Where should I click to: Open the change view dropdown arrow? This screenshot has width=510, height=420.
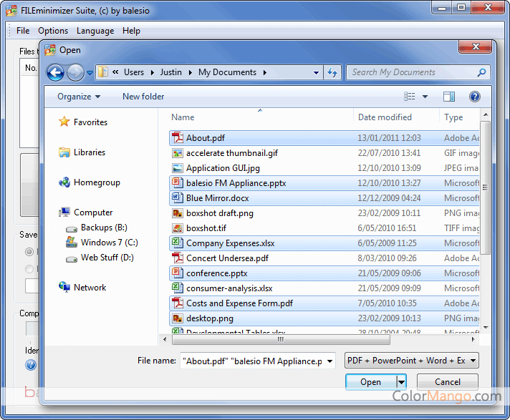(425, 97)
